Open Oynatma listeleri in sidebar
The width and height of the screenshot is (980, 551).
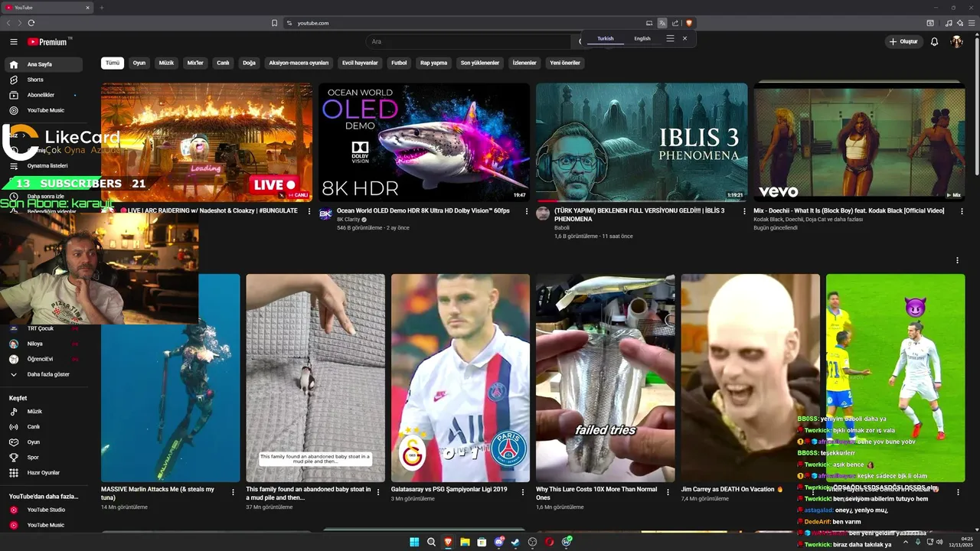point(43,165)
